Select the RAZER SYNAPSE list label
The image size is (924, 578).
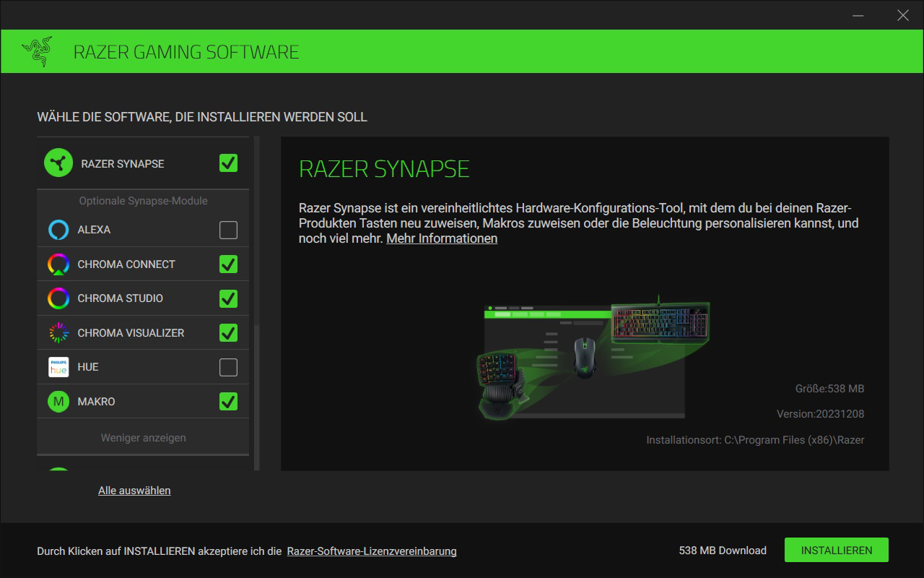[x=123, y=164]
